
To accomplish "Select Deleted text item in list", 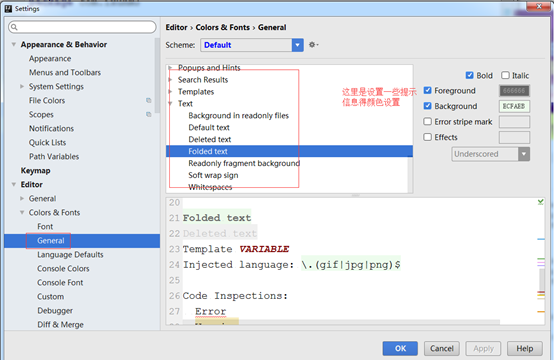I will tap(210, 140).
